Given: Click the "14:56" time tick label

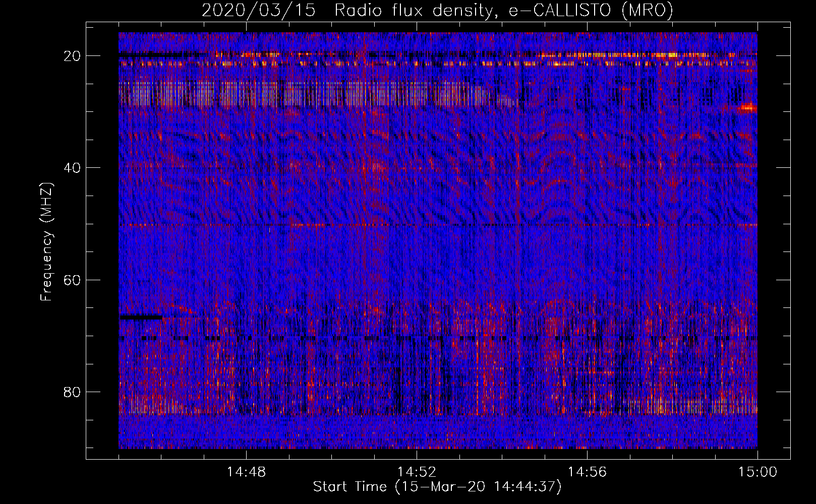Looking at the screenshot, I should [x=587, y=472].
